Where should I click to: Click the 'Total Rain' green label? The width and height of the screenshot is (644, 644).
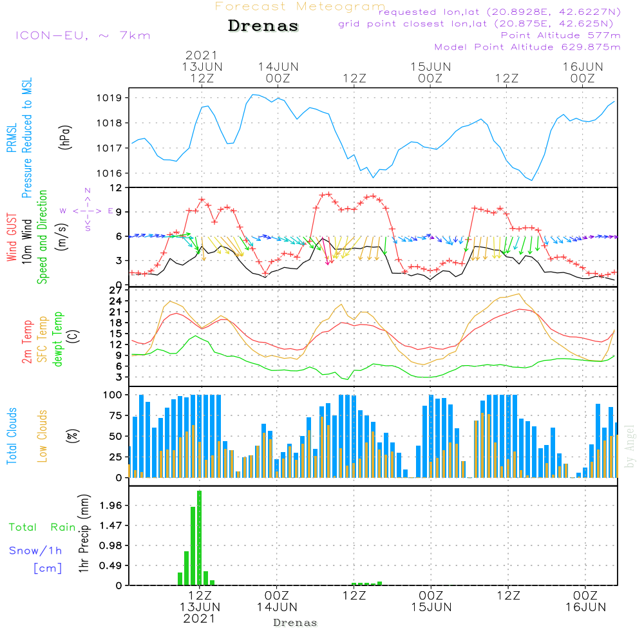(43, 527)
